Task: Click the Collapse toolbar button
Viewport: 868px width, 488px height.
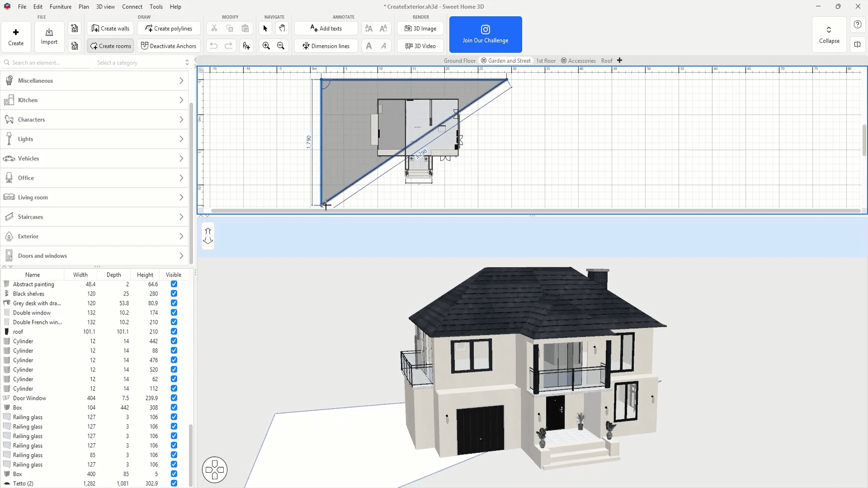Action: pos(829,34)
